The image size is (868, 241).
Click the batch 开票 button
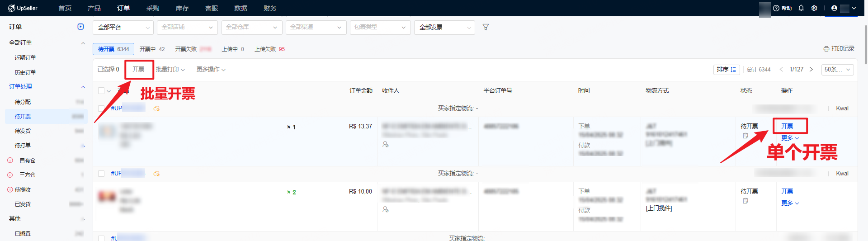[x=138, y=69]
